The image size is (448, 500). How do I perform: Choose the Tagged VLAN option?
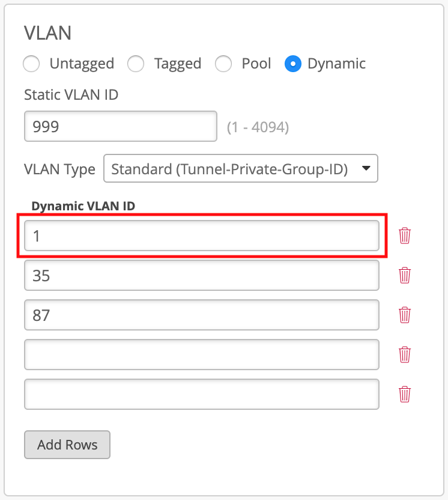pyautogui.click(x=136, y=64)
